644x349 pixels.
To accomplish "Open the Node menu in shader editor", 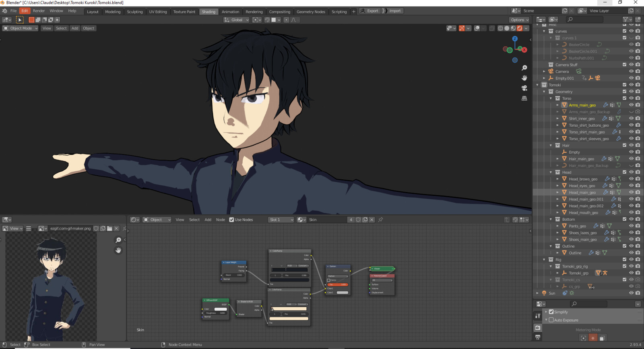I will [x=221, y=220].
